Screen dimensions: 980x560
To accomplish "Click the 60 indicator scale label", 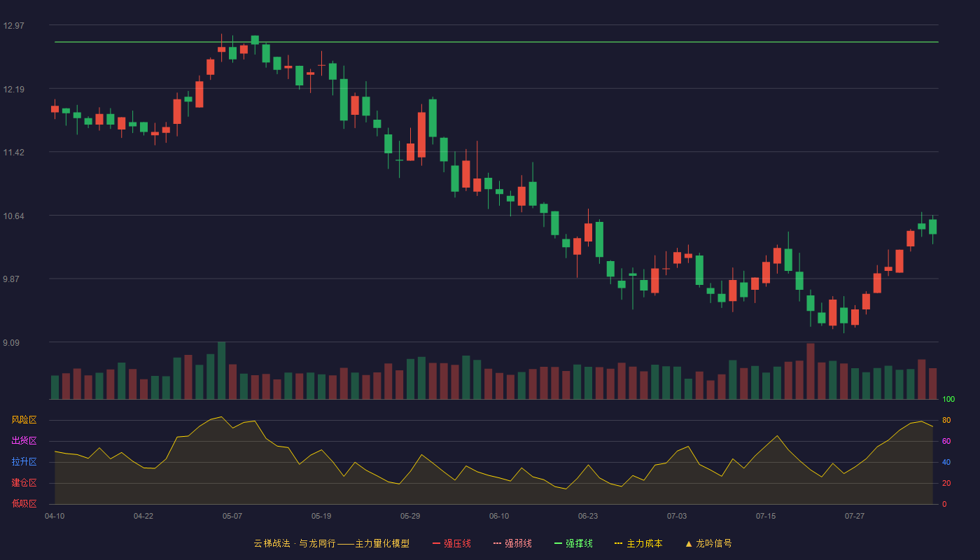I will point(946,441).
